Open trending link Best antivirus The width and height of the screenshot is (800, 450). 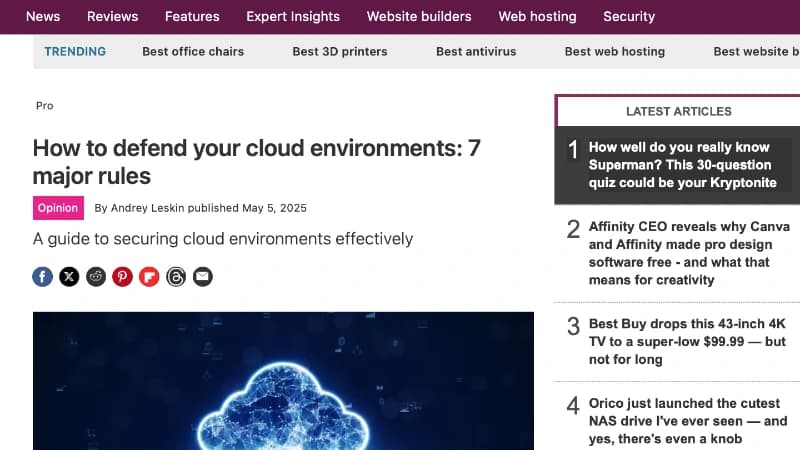coord(476,52)
